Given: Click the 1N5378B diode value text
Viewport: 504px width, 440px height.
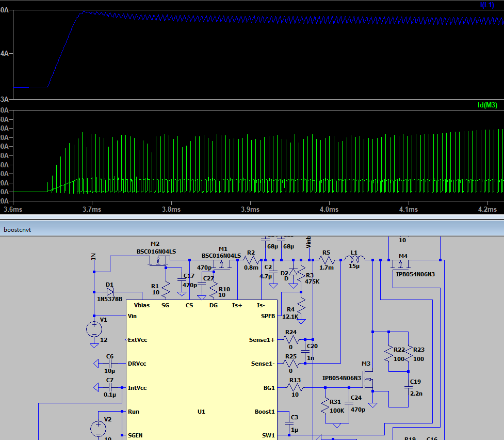Looking at the screenshot, I should (109, 299).
